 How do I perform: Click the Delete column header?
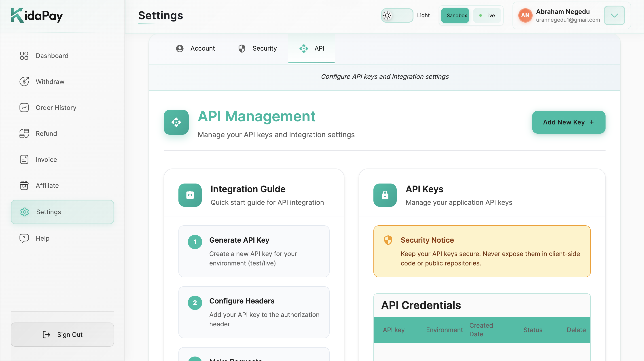[576, 330]
